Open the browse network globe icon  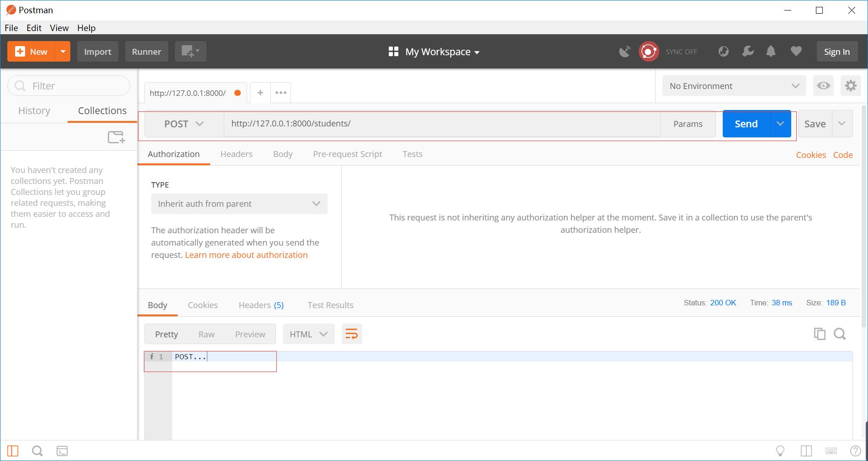pyautogui.click(x=723, y=52)
